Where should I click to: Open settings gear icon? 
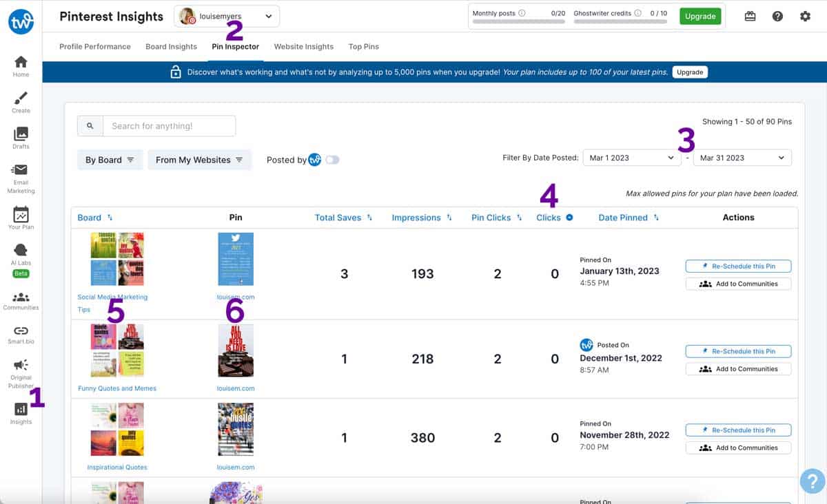[x=805, y=16]
